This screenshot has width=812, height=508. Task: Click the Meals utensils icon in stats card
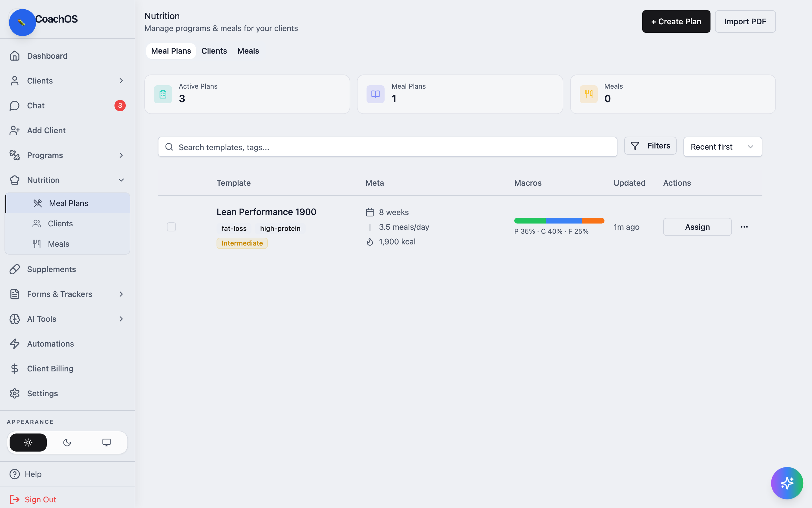[x=588, y=94]
